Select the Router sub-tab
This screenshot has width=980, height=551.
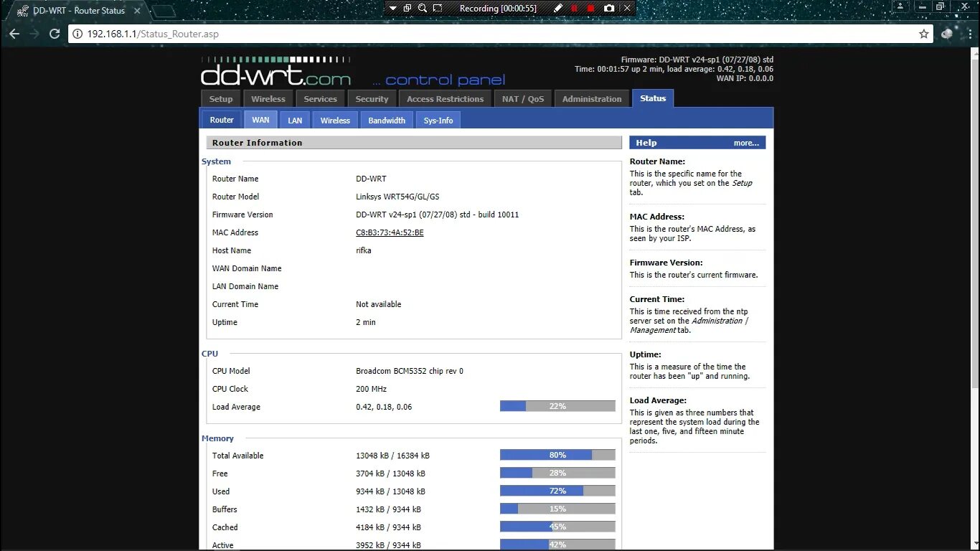click(222, 120)
